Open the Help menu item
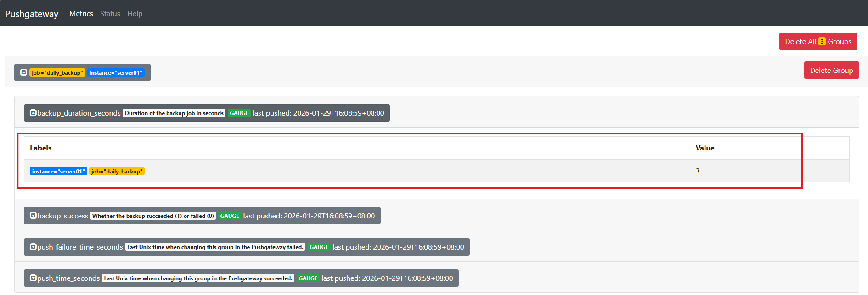This screenshot has height=295, width=868. click(x=135, y=14)
